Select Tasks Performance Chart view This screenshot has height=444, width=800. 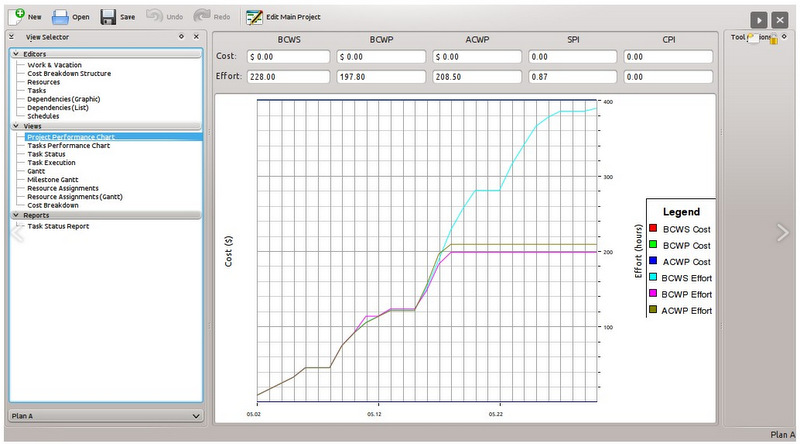[x=68, y=145]
